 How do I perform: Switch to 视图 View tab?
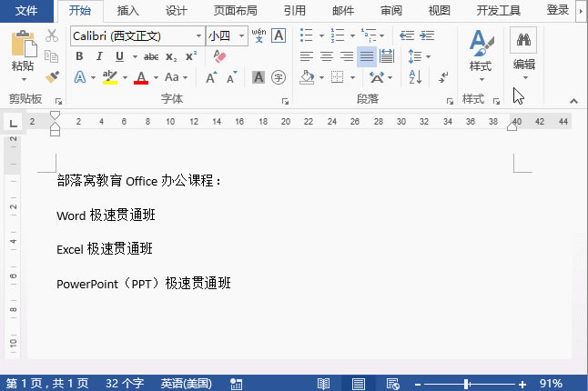(x=439, y=11)
